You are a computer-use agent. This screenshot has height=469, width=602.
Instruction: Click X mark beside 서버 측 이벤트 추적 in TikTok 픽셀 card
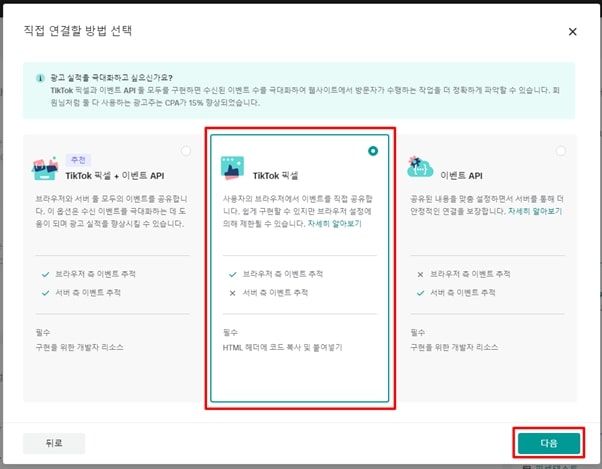click(233, 293)
